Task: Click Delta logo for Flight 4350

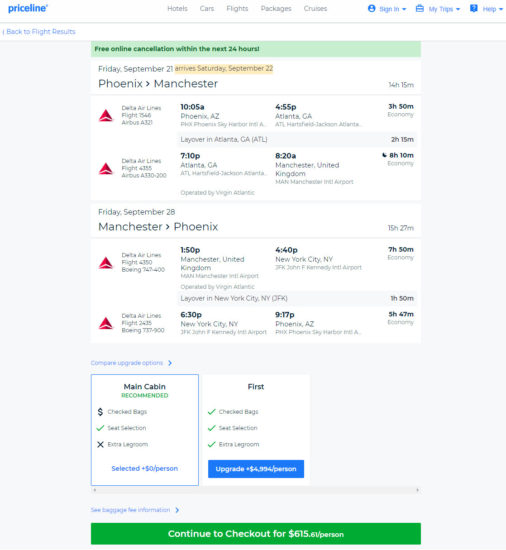Action: point(106,263)
